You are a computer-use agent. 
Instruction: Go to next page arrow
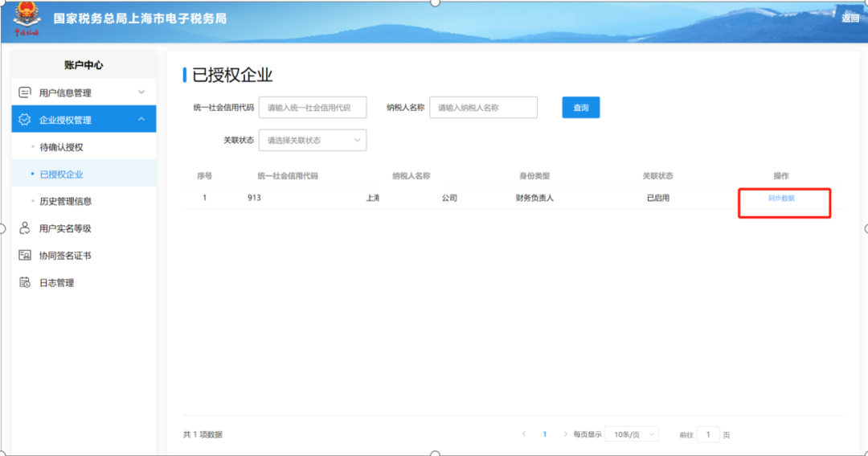[x=565, y=433]
